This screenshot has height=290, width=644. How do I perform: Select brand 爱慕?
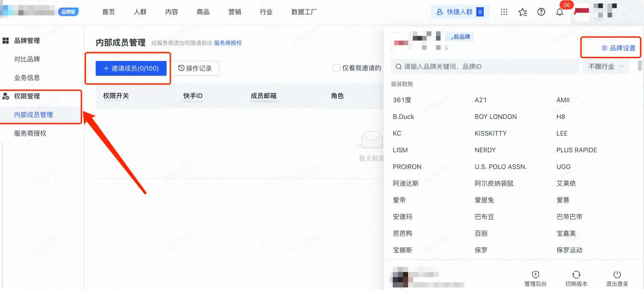(x=563, y=200)
